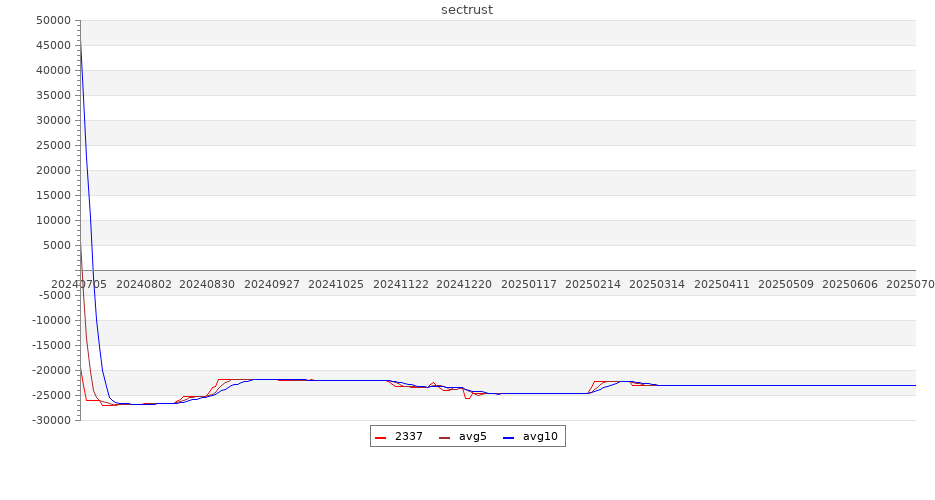Toggle the 2337 series legend label
The height and width of the screenshot is (500, 935).
(408, 437)
